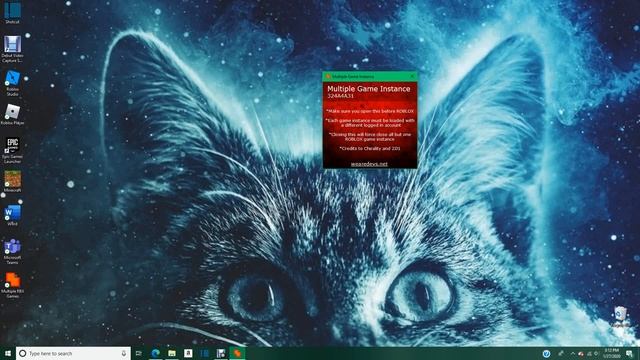Open the Action Center notifications icon
Viewport: 640px width, 360px height.
(x=629, y=353)
